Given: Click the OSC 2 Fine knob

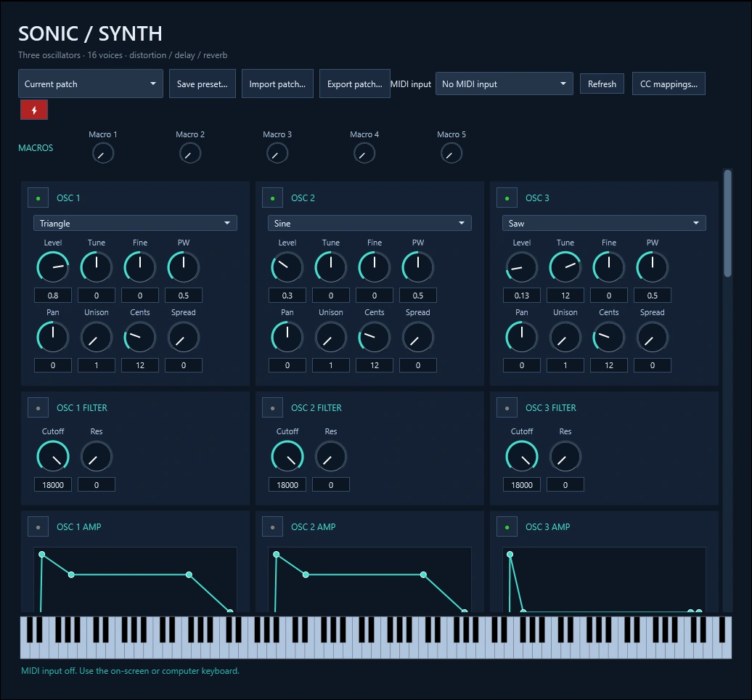Looking at the screenshot, I should [x=375, y=267].
